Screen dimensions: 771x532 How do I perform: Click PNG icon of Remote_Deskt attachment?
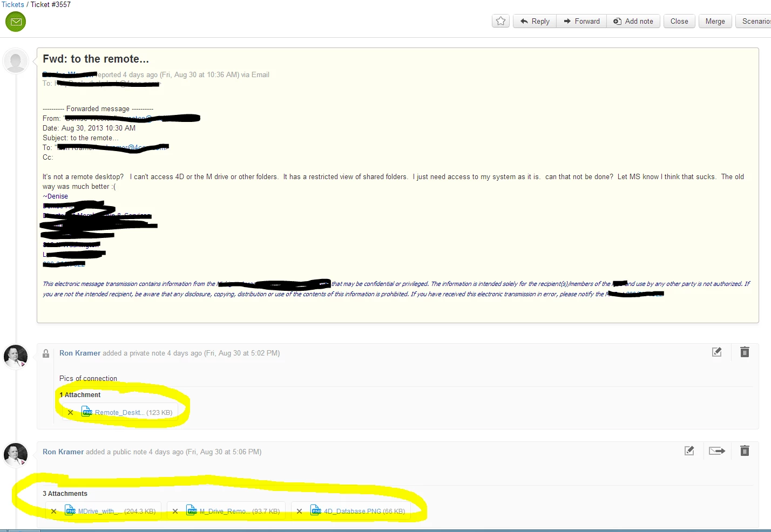pos(87,412)
